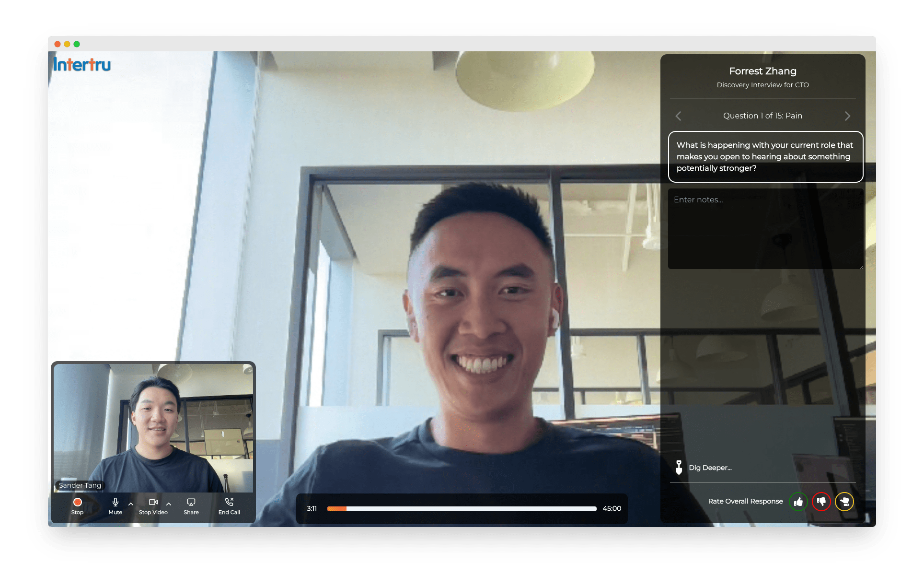Image resolution: width=924 pixels, height=563 pixels.
Task: Go to previous interview question
Action: click(x=678, y=116)
